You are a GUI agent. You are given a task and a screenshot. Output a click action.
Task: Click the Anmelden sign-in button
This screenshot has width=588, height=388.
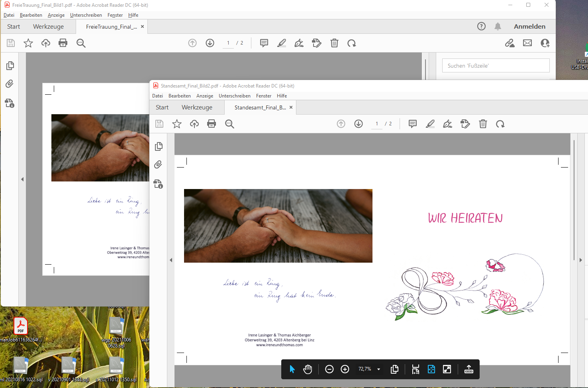(529, 27)
